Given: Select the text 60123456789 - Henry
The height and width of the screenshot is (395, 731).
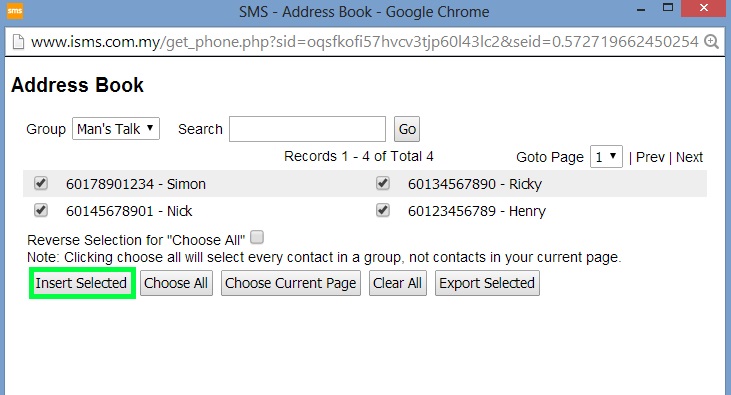Looking at the screenshot, I should [x=476, y=211].
